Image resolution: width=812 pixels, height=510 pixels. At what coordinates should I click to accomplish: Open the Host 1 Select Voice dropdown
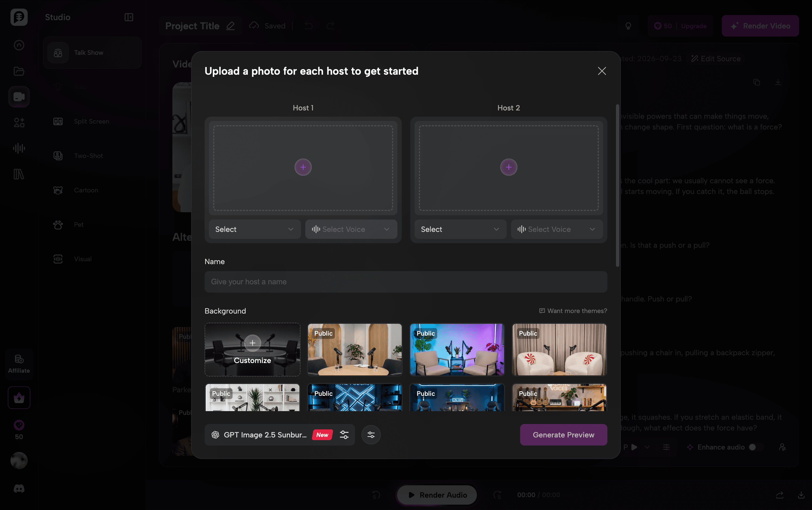(351, 229)
